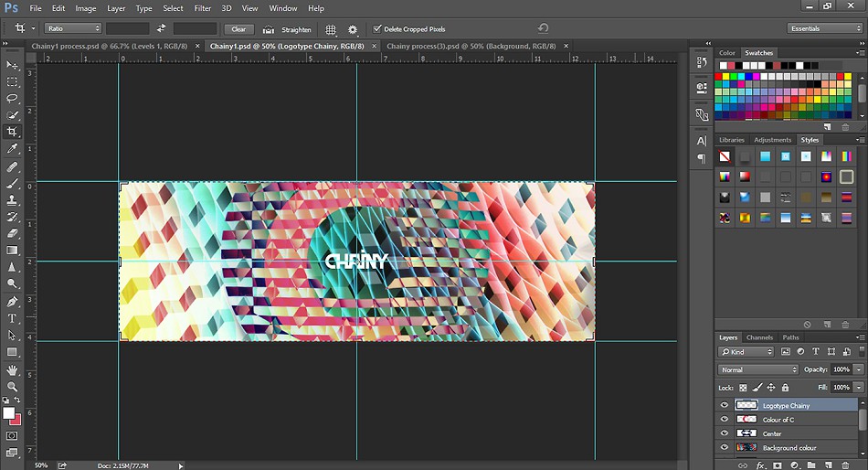Click the delete layer trash icon
Screen dimensions: 868x470
(845, 465)
